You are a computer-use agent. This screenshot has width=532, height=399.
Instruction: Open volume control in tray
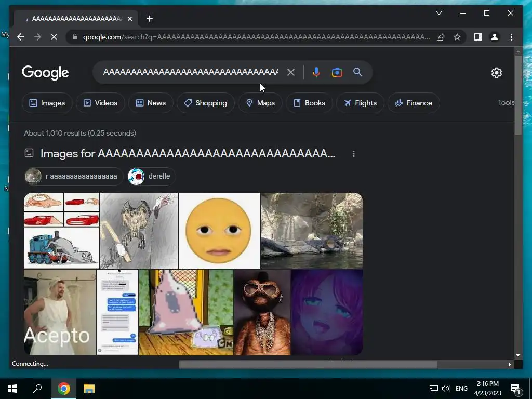pyautogui.click(x=446, y=389)
